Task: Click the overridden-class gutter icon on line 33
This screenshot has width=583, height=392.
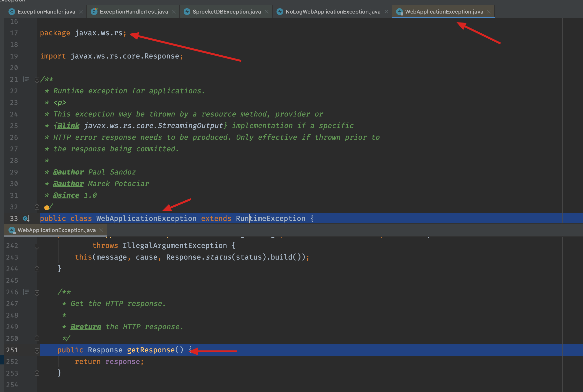Action: click(x=26, y=218)
